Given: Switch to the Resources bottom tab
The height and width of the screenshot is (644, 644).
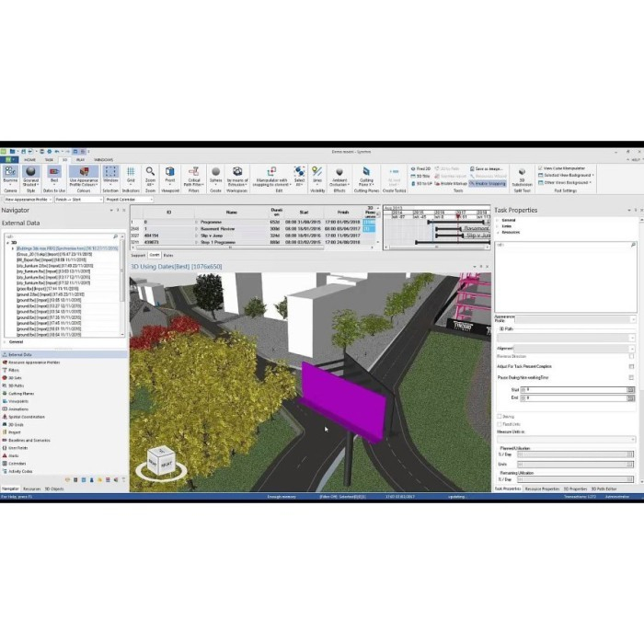Looking at the screenshot, I should tap(31, 489).
